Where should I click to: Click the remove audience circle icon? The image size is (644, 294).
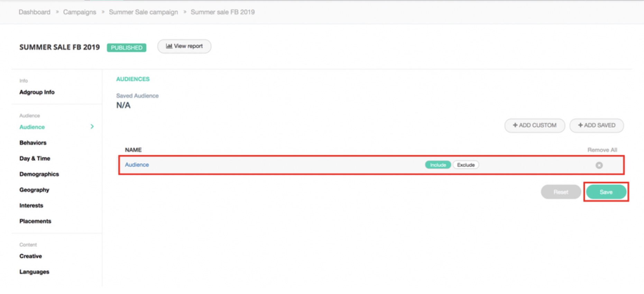[599, 165]
